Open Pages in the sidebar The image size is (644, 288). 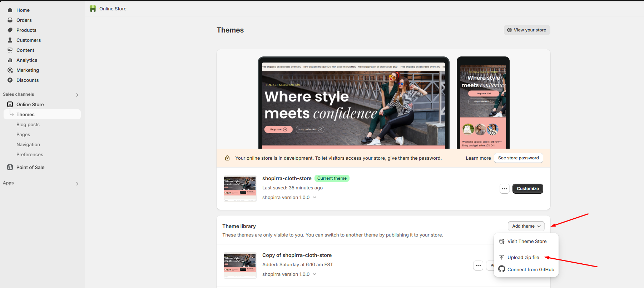(23, 134)
